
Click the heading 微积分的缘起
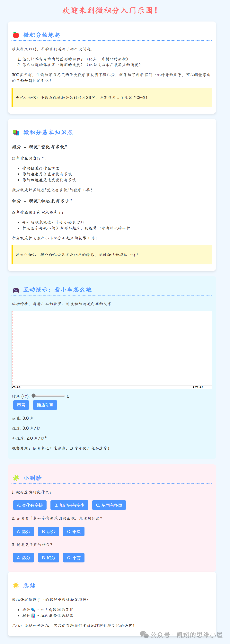42,35
